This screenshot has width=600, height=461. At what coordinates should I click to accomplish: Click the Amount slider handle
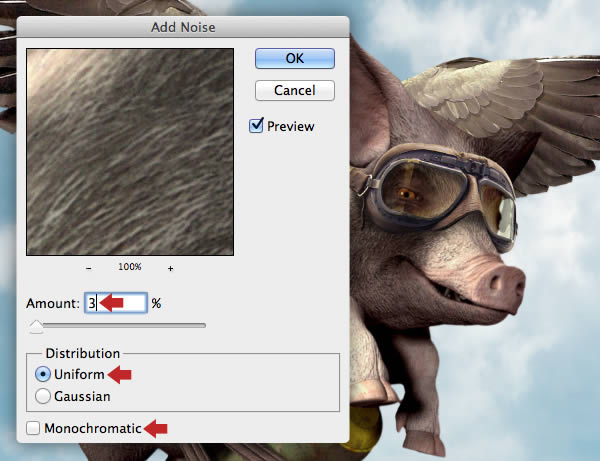coord(36,327)
